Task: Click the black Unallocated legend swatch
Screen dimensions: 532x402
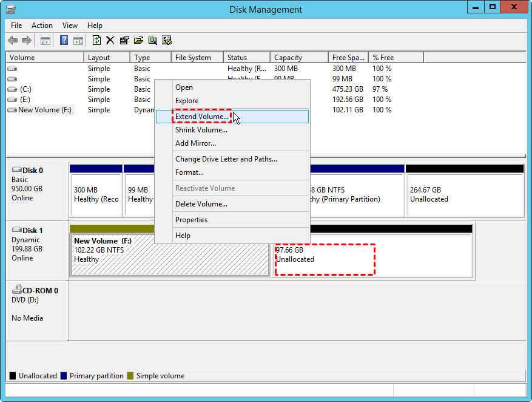Action: 13,376
